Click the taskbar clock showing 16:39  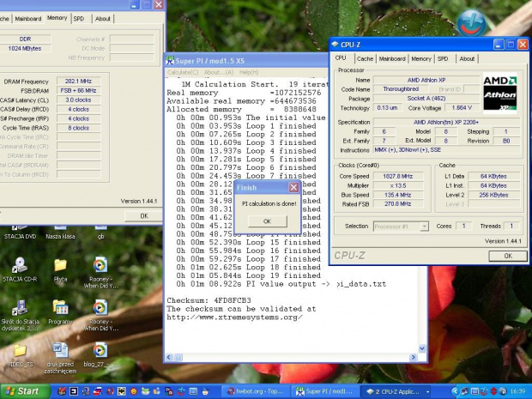517,391
